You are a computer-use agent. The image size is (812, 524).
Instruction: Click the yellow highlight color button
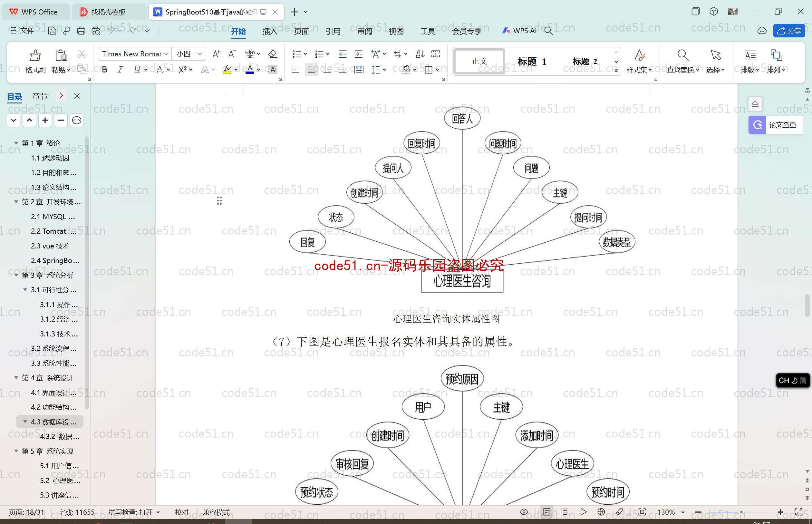[x=227, y=70]
